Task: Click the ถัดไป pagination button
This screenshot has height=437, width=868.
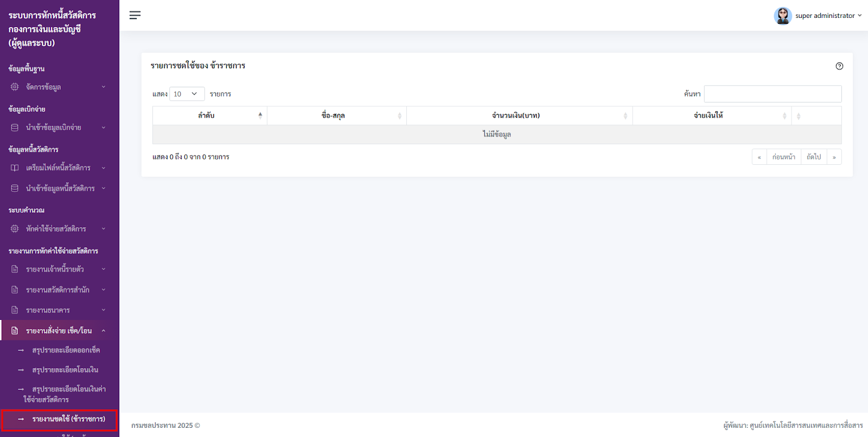Action: pyautogui.click(x=814, y=157)
